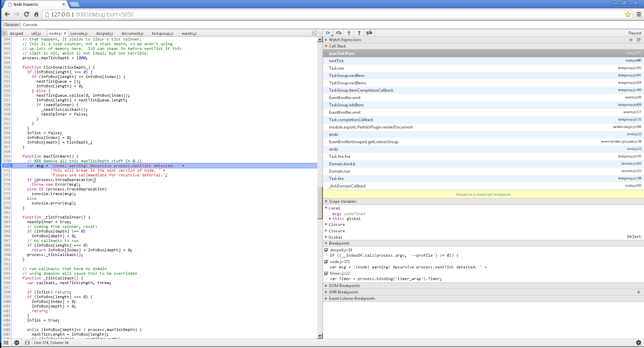Disable the docpad.js:18 breakpoint
Screen dimensions: 644x348
pos(326,250)
